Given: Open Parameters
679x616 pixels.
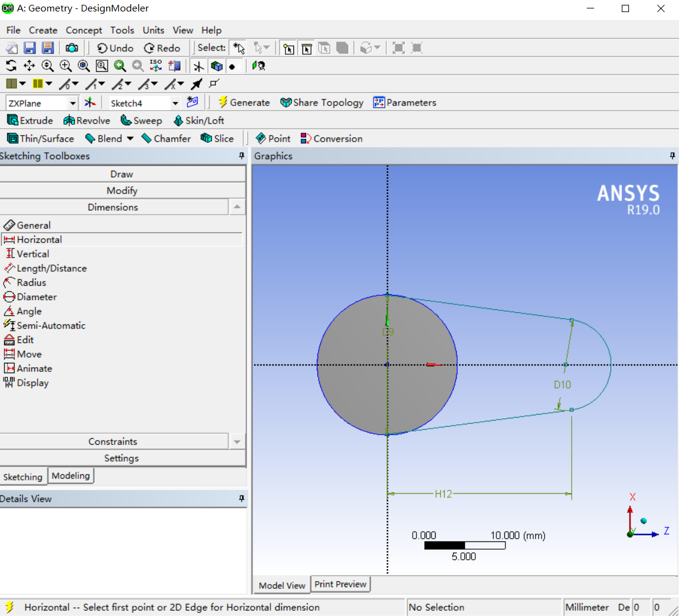Looking at the screenshot, I should pyautogui.click(x=404, y=102).
